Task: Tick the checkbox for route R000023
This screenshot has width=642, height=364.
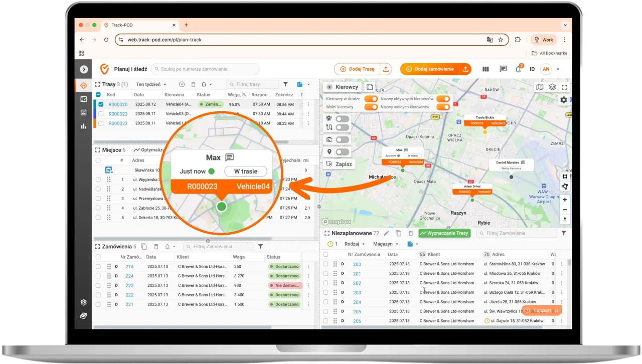Action: pos(101,114)
